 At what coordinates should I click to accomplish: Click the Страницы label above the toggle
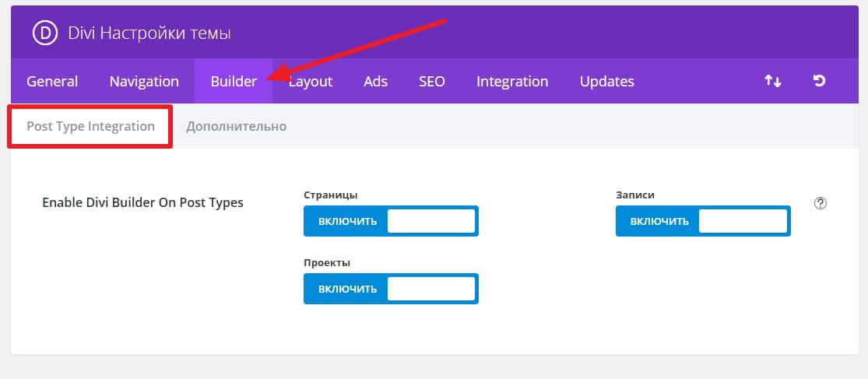coord(330,195)
